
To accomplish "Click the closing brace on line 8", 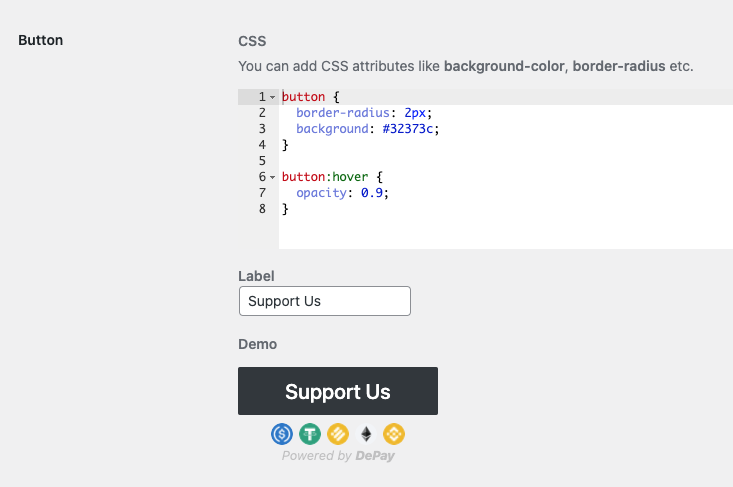I will tap(285, 209).
